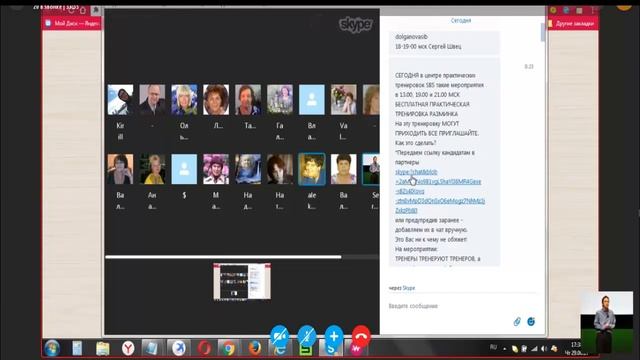Open 'Другие закладки' bookmarks folder in browser
The width and height of the screenshot is (640, 360).
pos(572,24)
